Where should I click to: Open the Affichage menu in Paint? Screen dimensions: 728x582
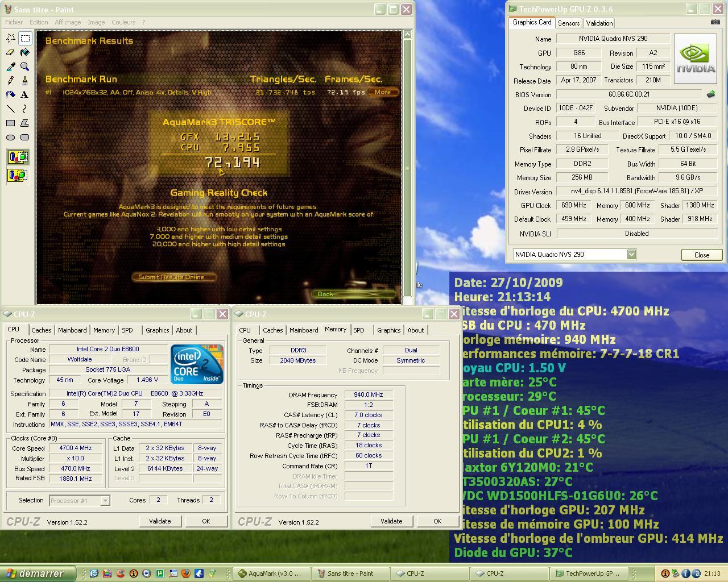68,22
